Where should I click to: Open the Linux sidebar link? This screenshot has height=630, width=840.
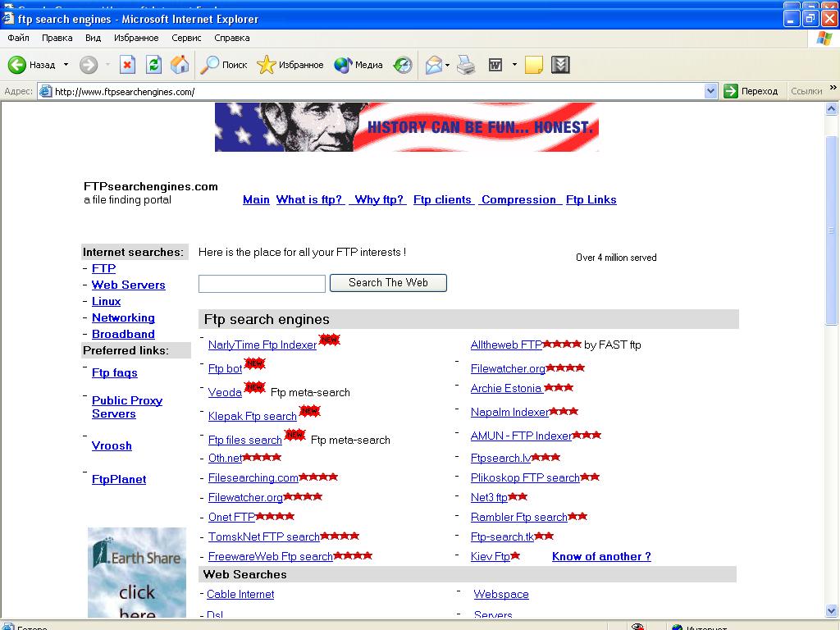(106, 302)
